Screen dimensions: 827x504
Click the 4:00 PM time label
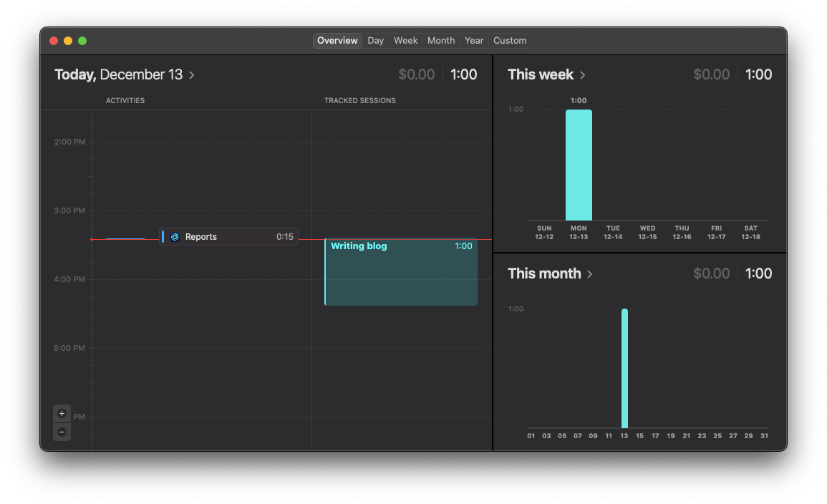point(69,279)
